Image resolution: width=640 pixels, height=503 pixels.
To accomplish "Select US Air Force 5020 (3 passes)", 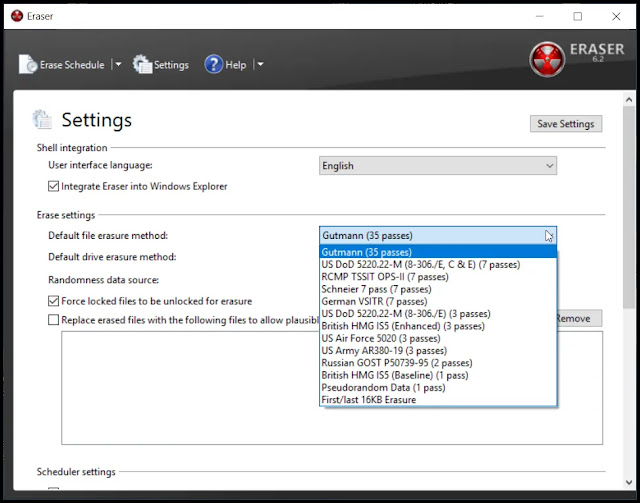I will (x=438, y=338).
